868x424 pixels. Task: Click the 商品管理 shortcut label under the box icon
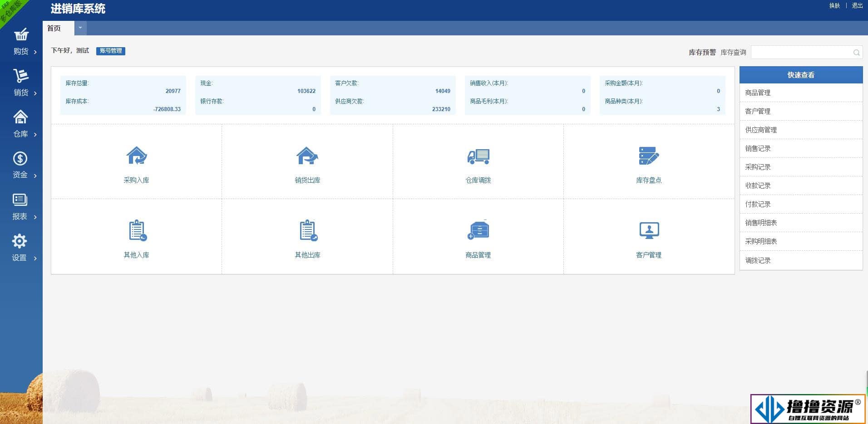pyautogui.click(x=478, y=255)
